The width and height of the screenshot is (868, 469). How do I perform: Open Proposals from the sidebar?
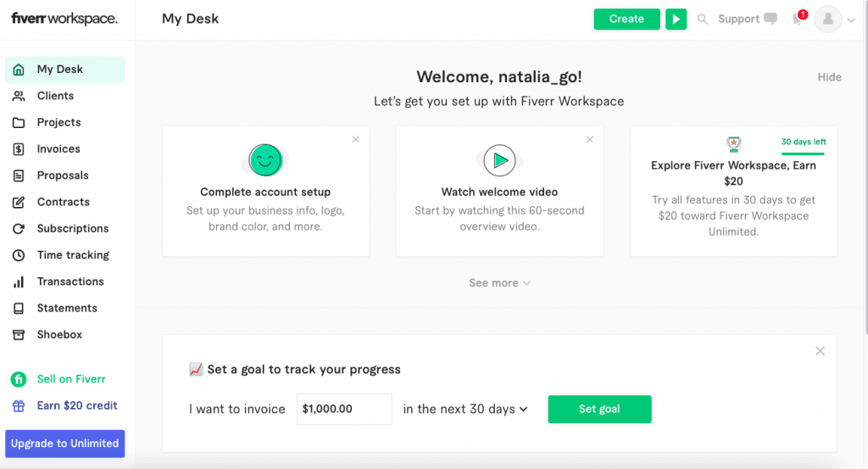point(62,176)
